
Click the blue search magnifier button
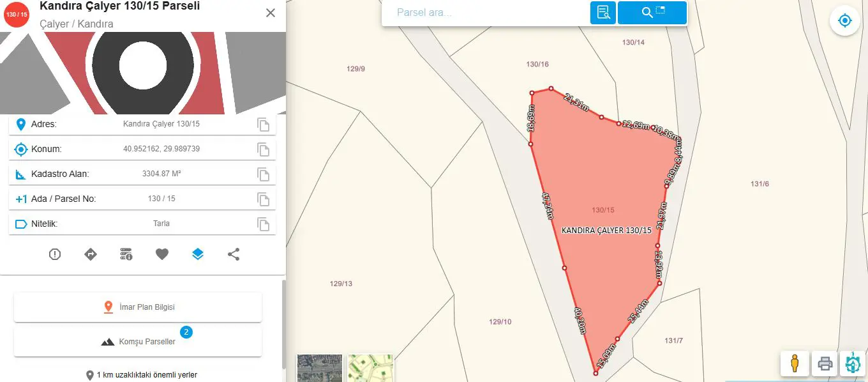(x=652, y=13)
